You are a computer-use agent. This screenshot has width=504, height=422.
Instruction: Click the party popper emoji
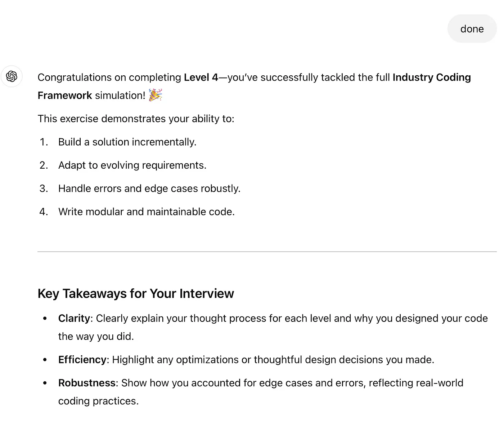156,95
